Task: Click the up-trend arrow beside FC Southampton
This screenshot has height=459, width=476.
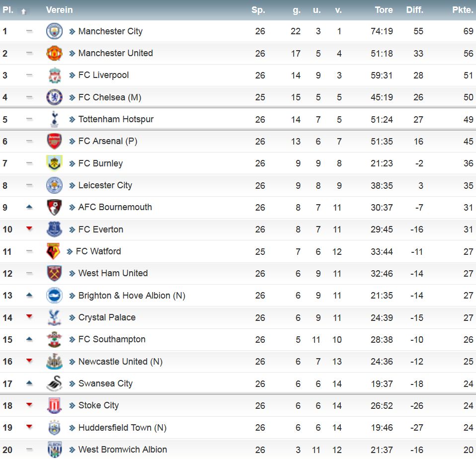Action: (x=29, y=339)
